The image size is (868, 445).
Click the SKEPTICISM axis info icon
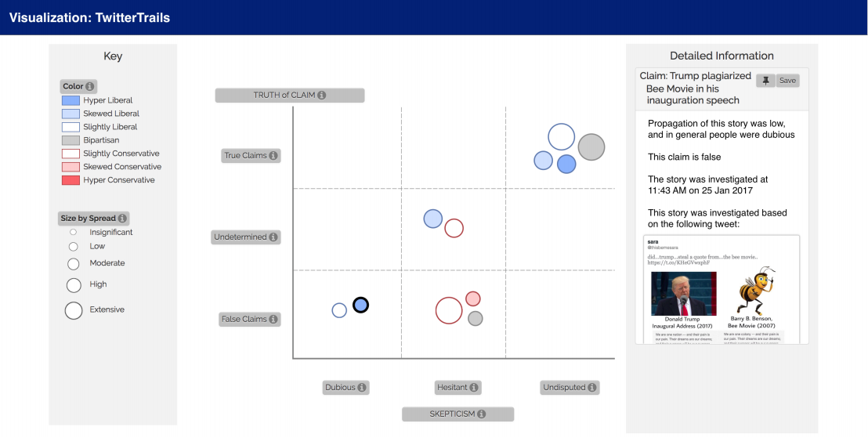(482, 414)
